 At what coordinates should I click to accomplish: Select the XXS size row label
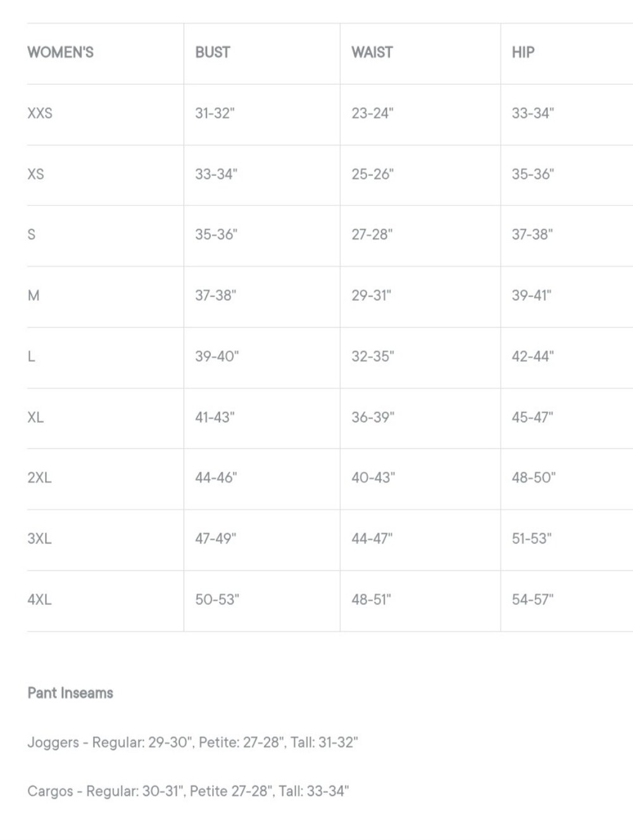pyautogui.click(x=40, y=113)
